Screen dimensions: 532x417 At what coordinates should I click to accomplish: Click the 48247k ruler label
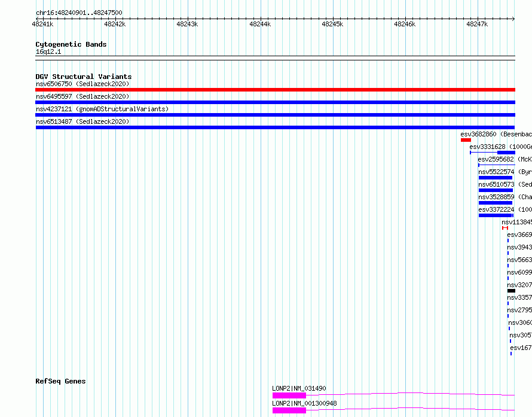(x=476, y=24)
